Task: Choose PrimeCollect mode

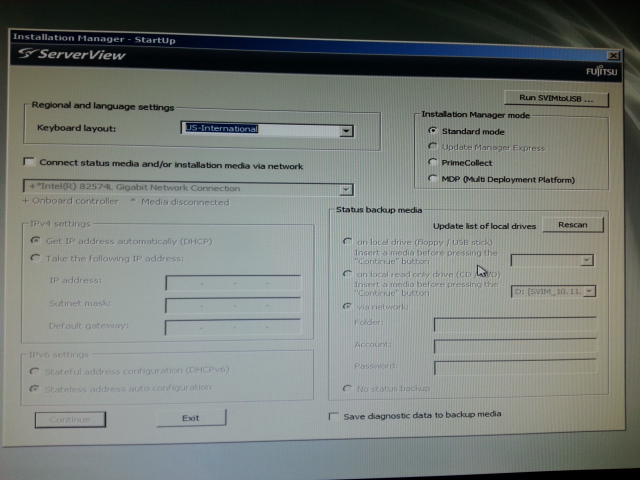Action: coord(433,162)
